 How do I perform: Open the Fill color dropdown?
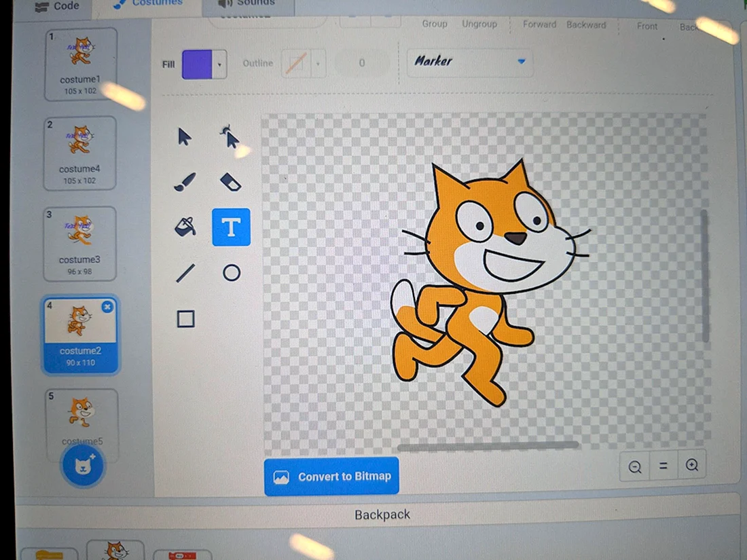click(219, 64)
